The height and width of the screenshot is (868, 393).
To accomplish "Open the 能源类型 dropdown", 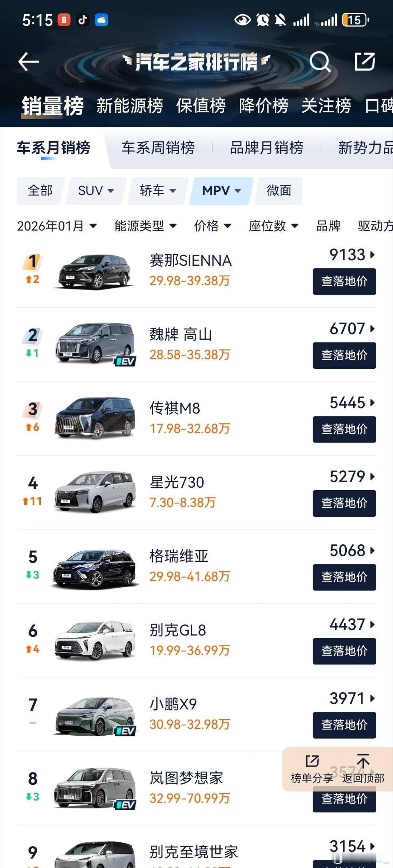I will point(146,226).
